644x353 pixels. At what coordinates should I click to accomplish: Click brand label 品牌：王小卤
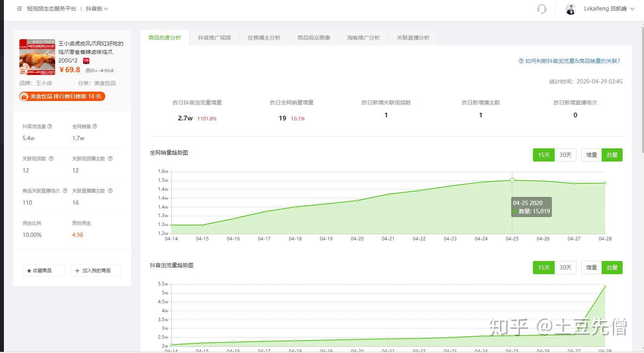[36, 83]
